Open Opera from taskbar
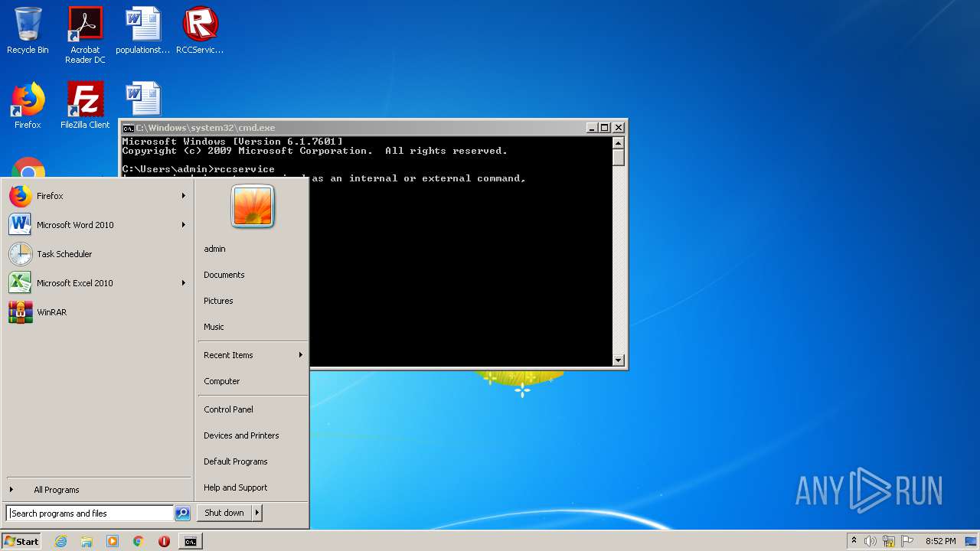Viewport: 980px width, 551px height. [x=164, y=541]
